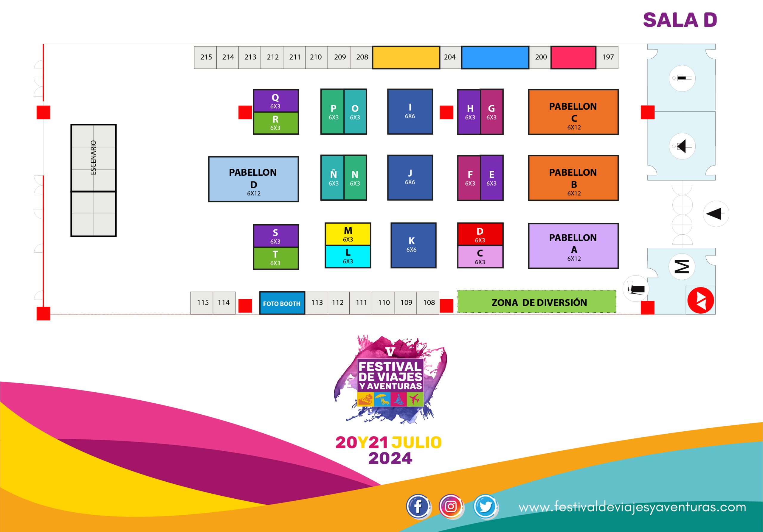Select booth 215
Viewport: 763px width, 532px height.
(x=206, y=57)
